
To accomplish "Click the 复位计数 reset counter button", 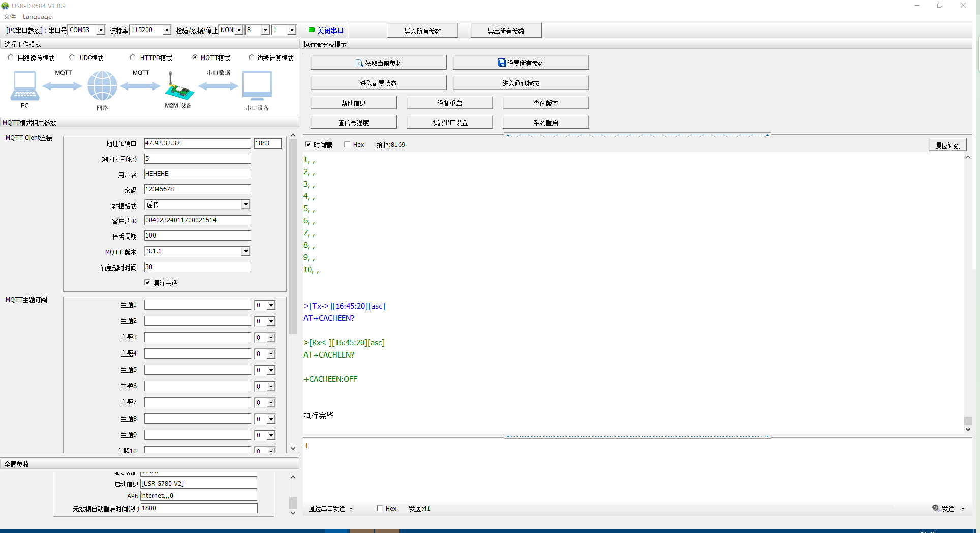I will point(947,145).
